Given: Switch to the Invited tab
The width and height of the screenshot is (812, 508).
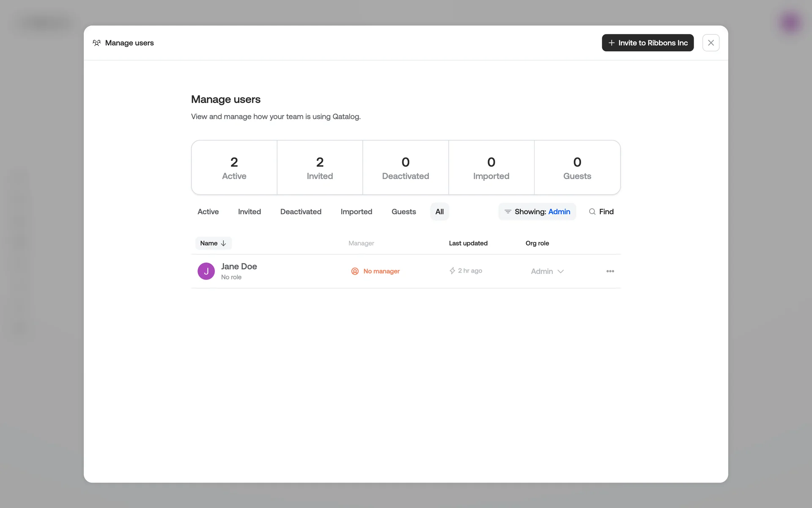Looking at the screenshot, I should click(249, 212).
